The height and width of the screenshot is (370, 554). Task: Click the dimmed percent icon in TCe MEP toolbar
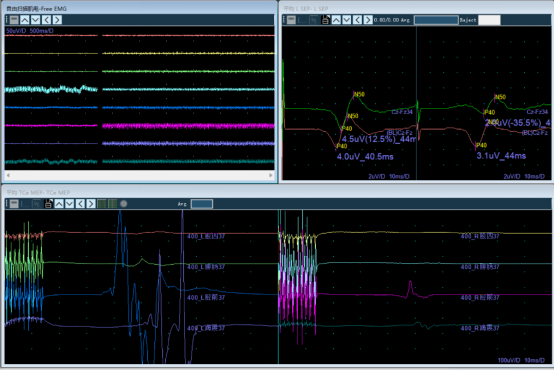click(x=36, y=204)
